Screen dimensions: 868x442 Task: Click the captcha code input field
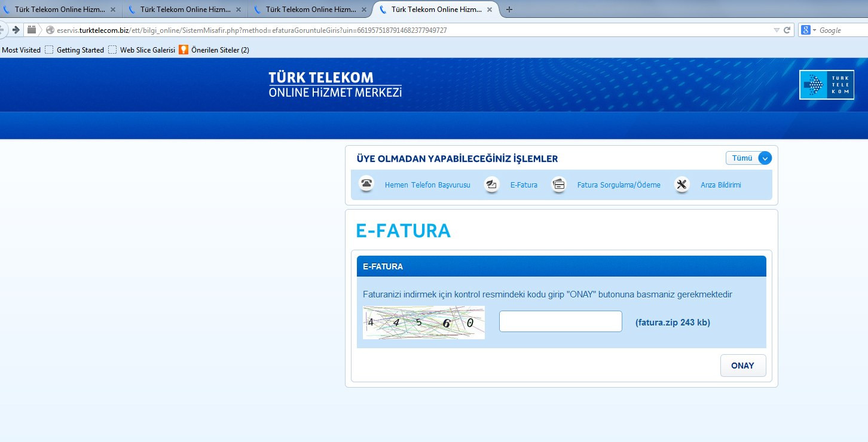click(x=560, y=321)
